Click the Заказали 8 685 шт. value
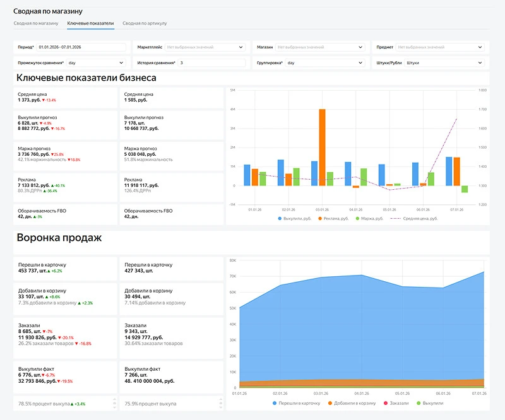 30,331
